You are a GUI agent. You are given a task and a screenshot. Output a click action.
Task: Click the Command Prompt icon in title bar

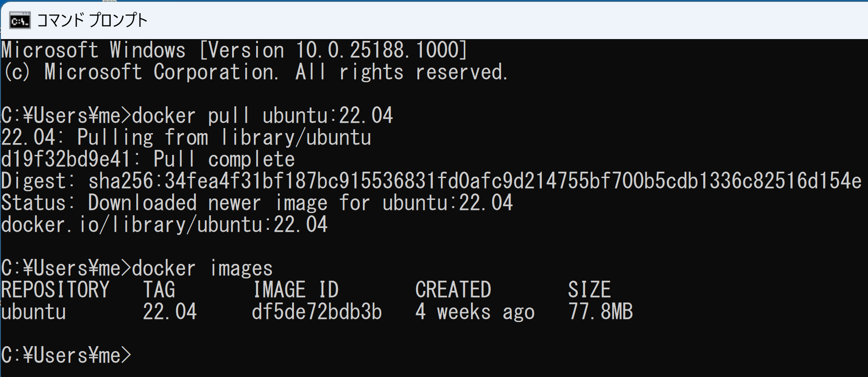(x=20, y=21)
